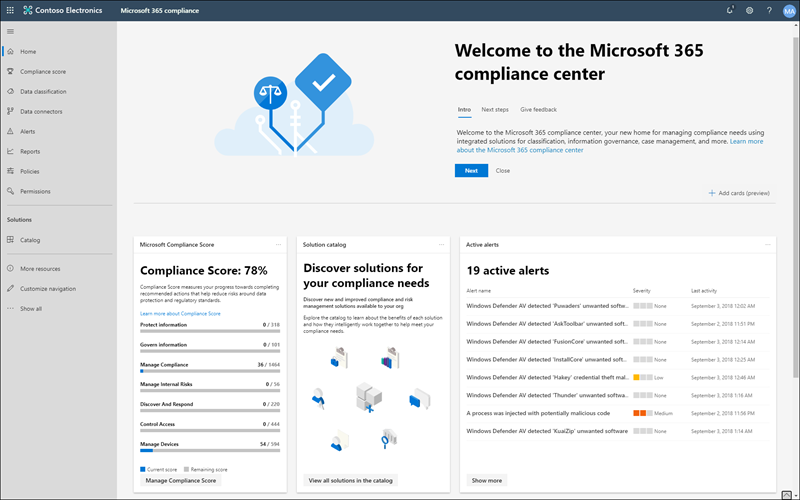Click the Manage Compliance progress bar
The height and width of the screenshot is (500, 800).
click(x=210, y=371)
